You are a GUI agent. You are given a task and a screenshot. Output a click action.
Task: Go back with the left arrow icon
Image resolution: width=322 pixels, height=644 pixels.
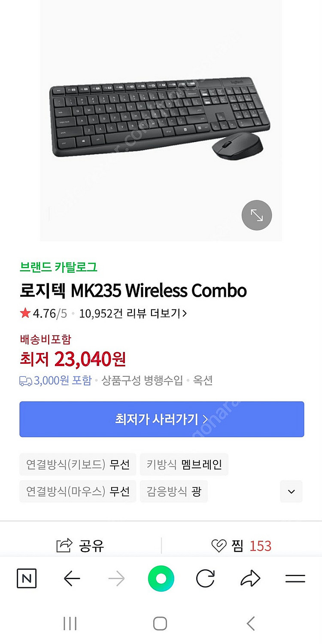(72, 579)
